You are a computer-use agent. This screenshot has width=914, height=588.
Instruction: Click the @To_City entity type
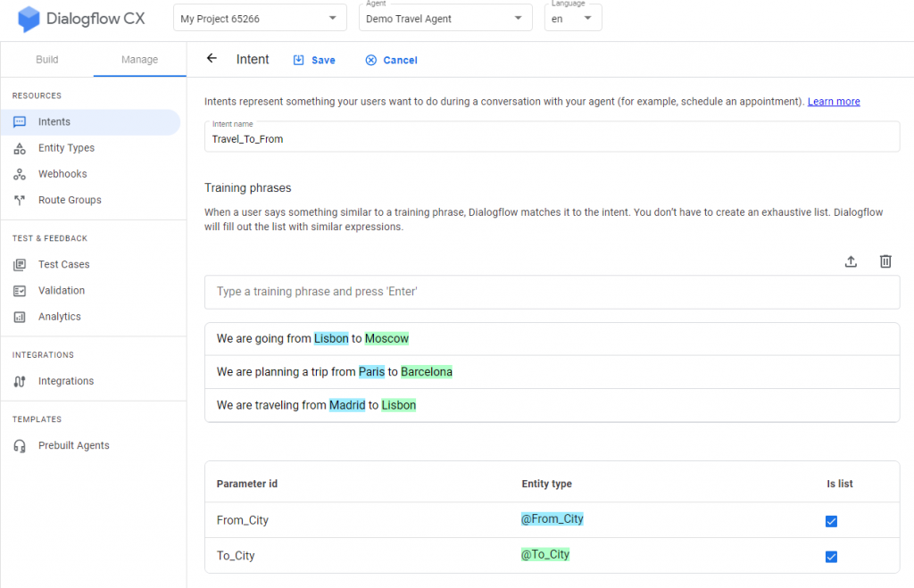[545, 554]
